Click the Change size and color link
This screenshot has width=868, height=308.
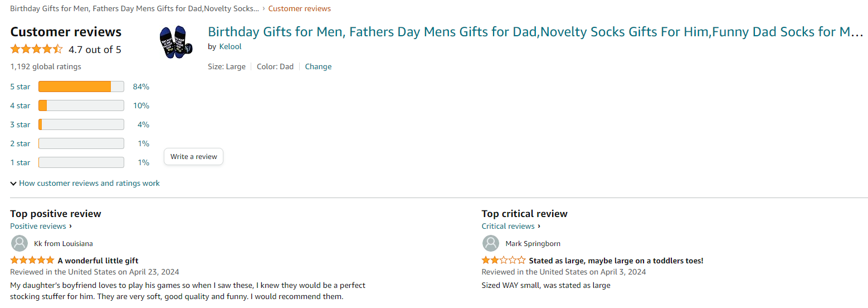click(318, 66)
